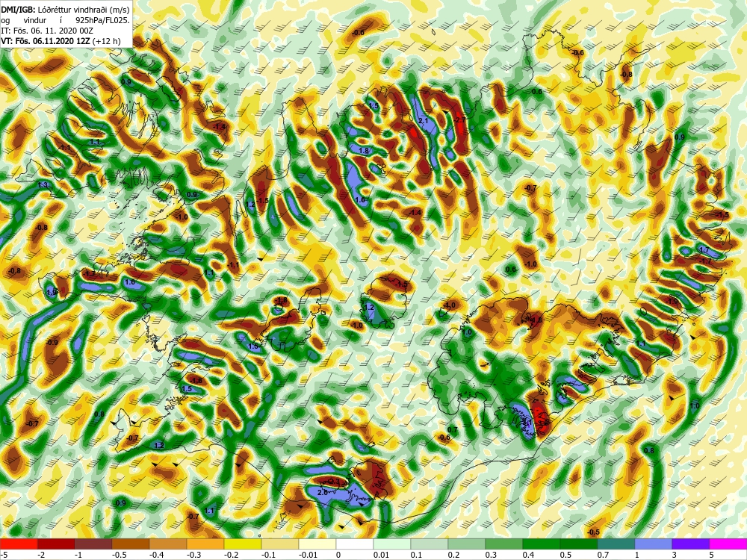Click the bright red legend swatch above -5

(x=19, y=544)
